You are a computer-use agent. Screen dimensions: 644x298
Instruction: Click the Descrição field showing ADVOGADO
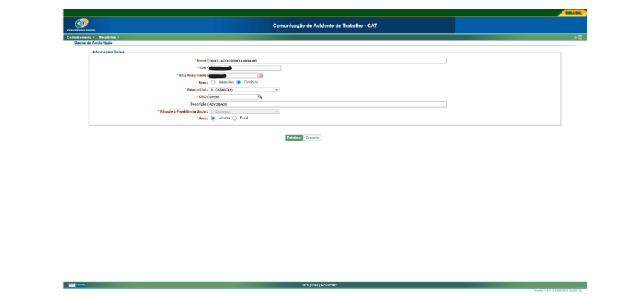point(327,104)
